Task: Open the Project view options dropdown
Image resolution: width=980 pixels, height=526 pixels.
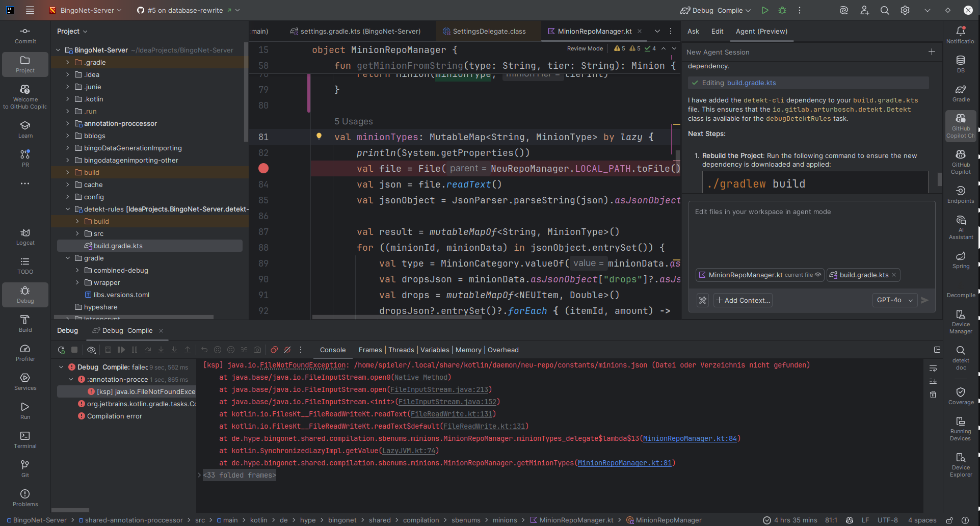Action: click(72, 31)
